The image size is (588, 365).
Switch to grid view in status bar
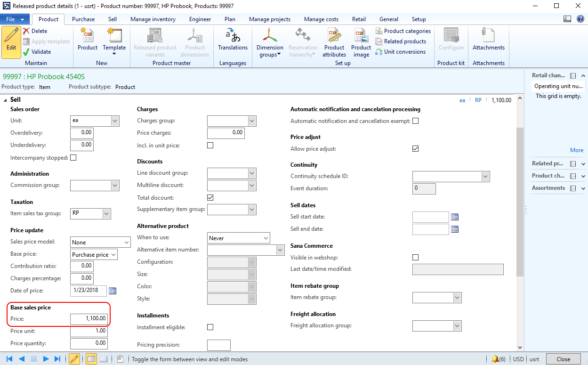click(104, 359)
